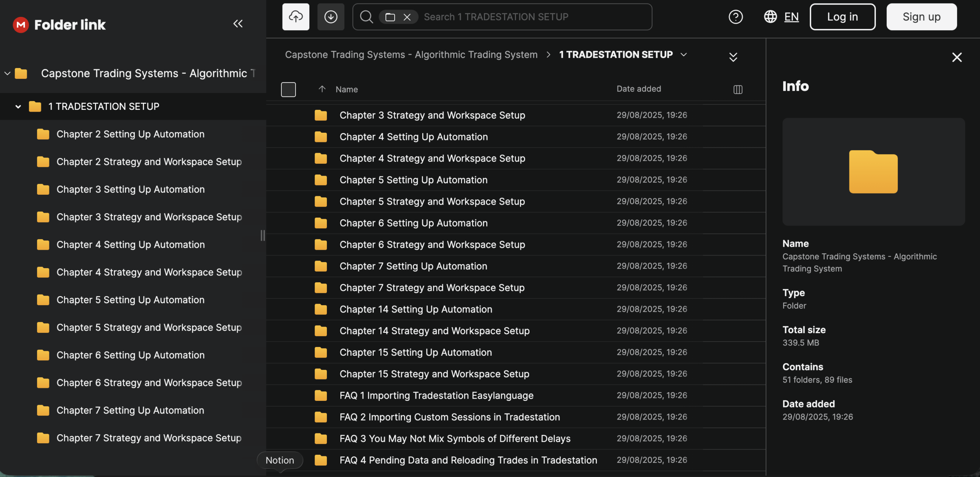
Task: Click the column layout icon in header
Action: pyautogui.click(x=738, y=90)
